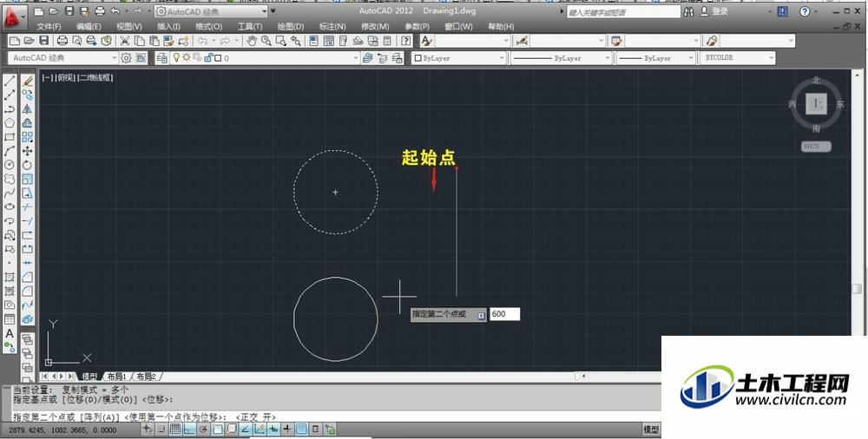Click the 模型 button in status bar
868x439 pixels.
(x=651, y=429)
